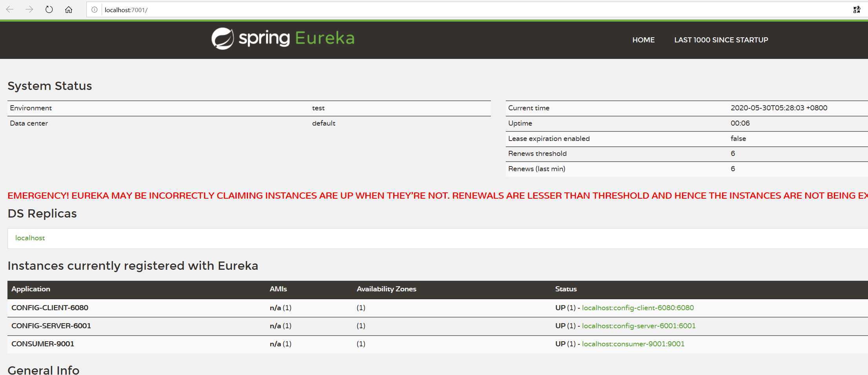Select the CONFIG-SERVER-6001 application name

coord(51,326)
